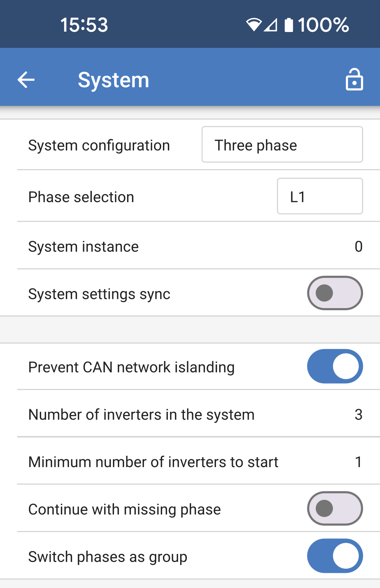Tap the System page title

(x=113, y=80)
